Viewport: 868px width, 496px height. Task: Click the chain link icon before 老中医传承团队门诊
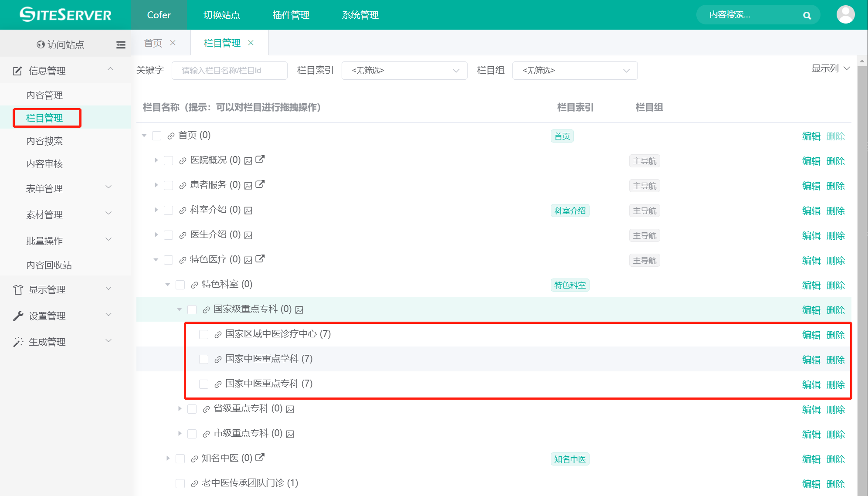pyautogui.click(x=194, y=484)
